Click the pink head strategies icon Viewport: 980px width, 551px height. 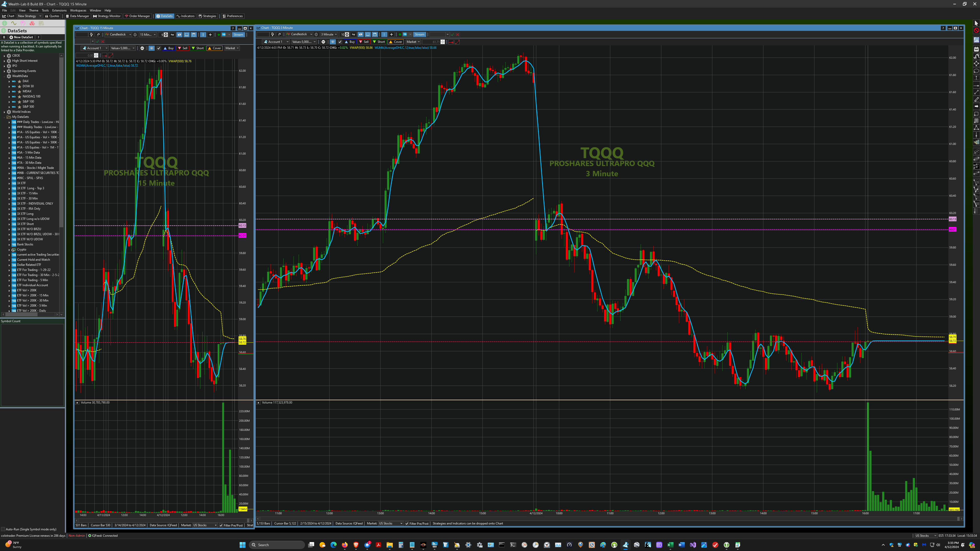(23, 23)
